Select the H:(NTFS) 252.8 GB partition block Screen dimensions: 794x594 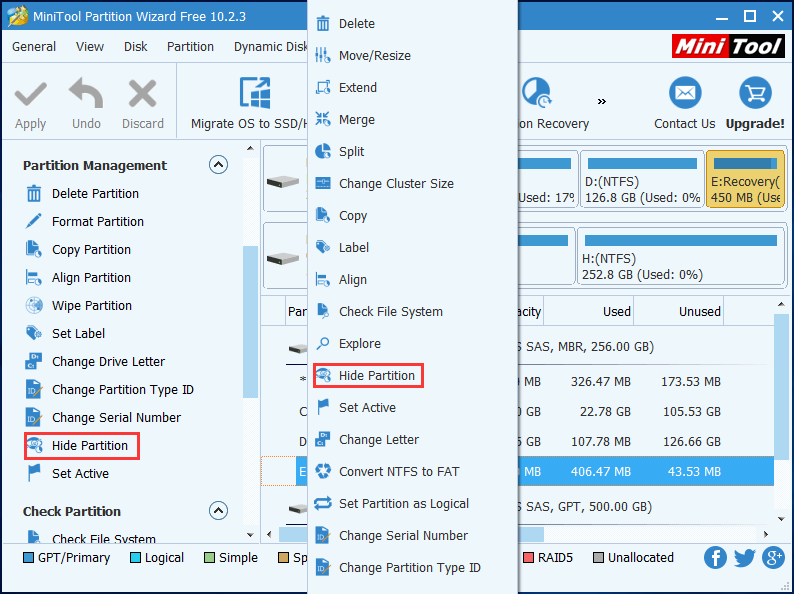(681, 257)
